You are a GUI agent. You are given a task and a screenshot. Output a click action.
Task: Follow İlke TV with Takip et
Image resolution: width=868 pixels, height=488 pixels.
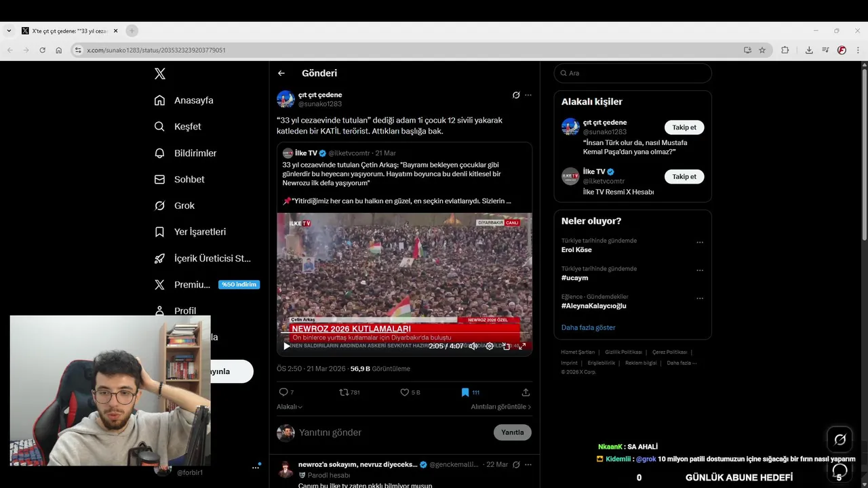point(684,177)
